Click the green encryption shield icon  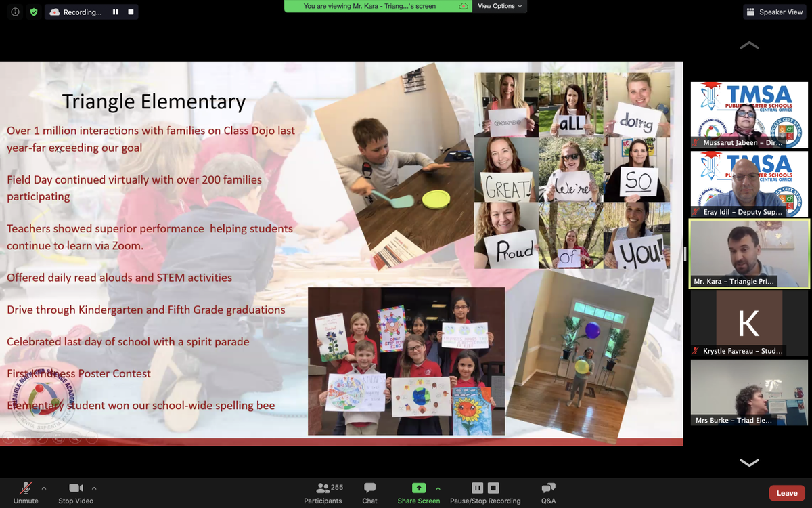[32, 12]
